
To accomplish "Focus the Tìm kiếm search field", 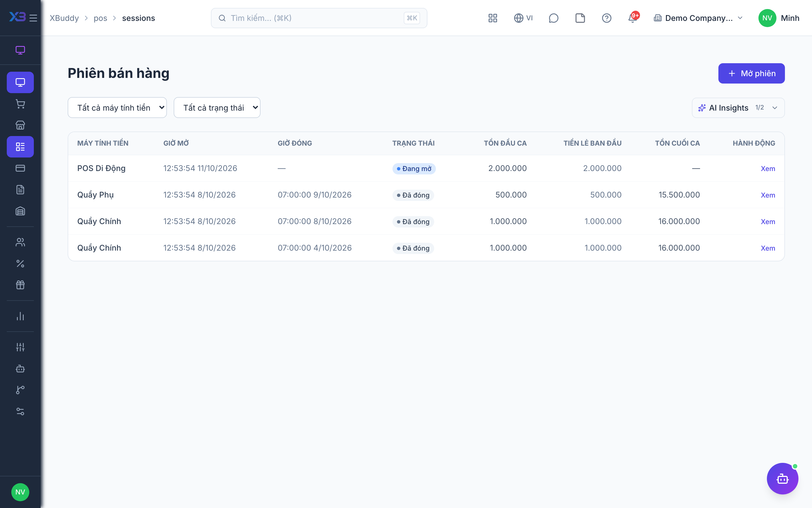I will click(x=319, y=18).
